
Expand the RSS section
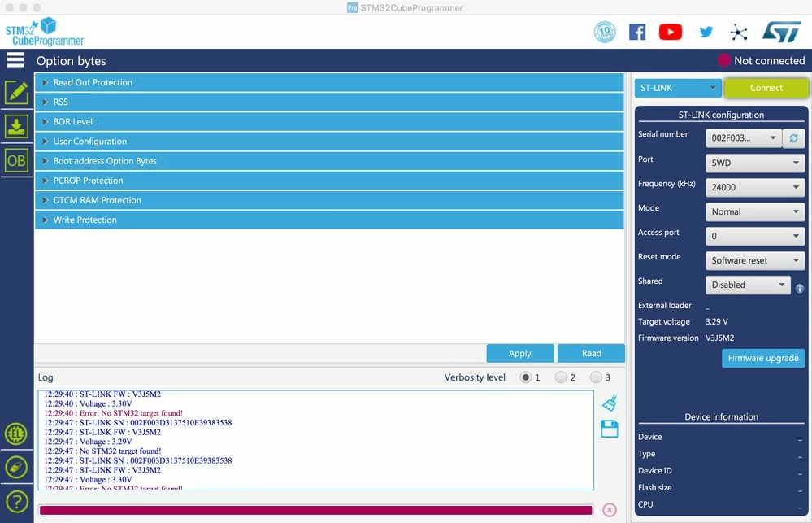tap(329, 102)
